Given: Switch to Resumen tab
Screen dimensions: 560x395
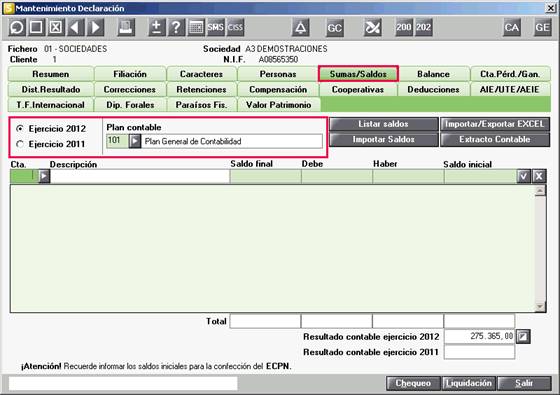Looking at the screenshot, I should [51, 74].
